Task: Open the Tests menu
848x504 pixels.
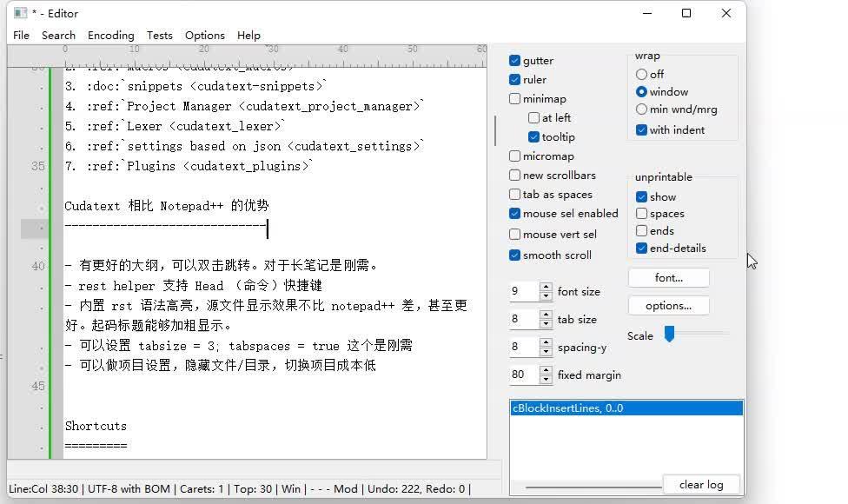Action: click(x=159, y=35)
